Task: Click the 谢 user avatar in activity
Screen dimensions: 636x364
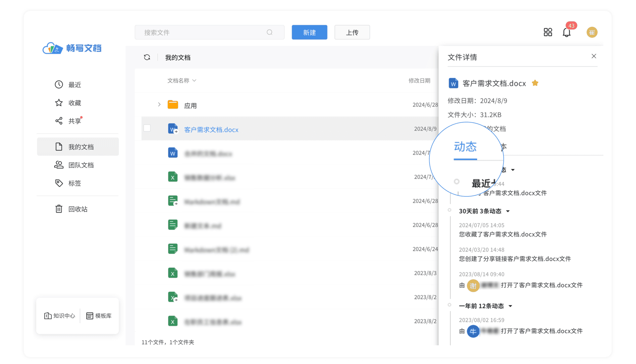Action: [x=473, y=285]
